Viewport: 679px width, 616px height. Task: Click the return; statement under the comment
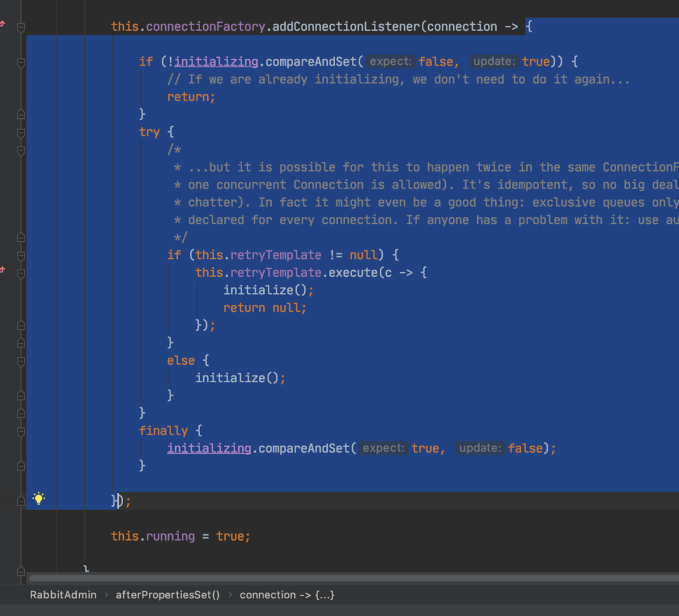191,97
